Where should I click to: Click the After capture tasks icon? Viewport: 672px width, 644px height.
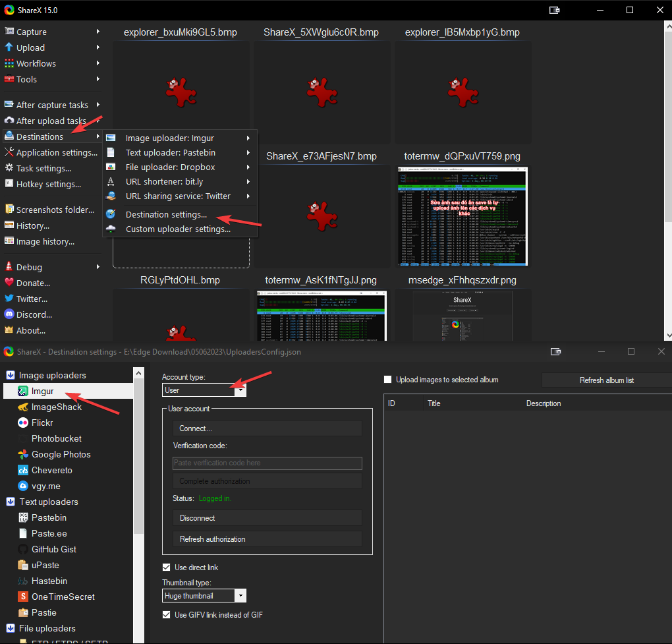pos(9,105)
